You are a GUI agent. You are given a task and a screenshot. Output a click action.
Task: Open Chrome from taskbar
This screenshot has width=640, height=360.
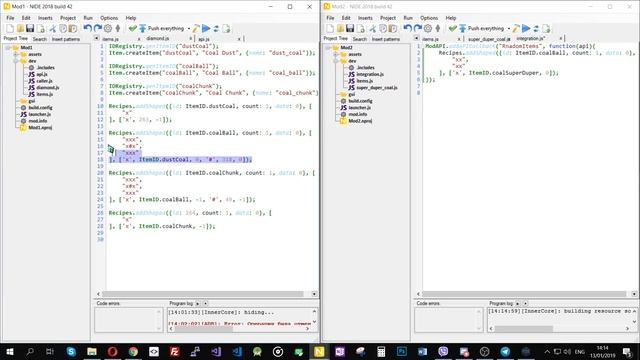133,351
